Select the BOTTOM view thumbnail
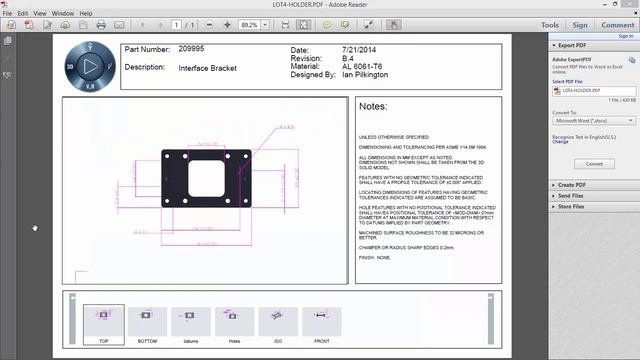The width and height of the screenshot is (640, 360). [147, 324]
